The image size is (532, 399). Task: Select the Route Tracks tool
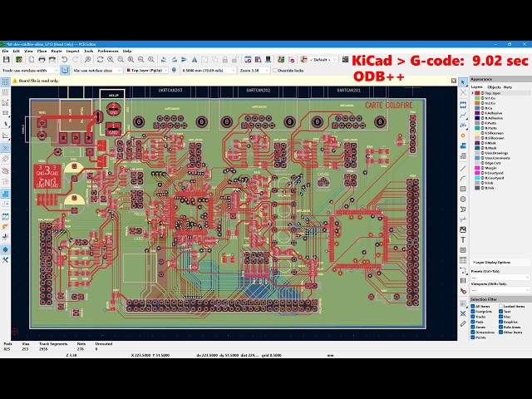(x=463, y=115)
